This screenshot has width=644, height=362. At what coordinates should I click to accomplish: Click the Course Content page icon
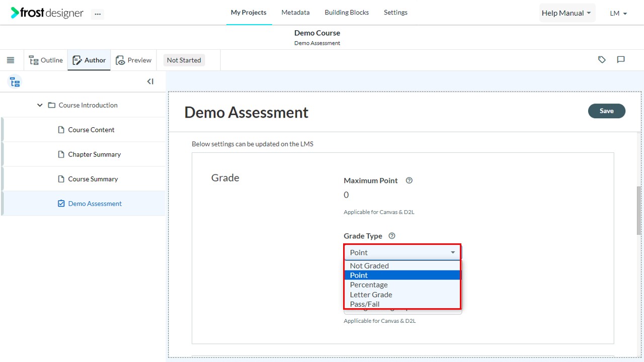(61, 130)
